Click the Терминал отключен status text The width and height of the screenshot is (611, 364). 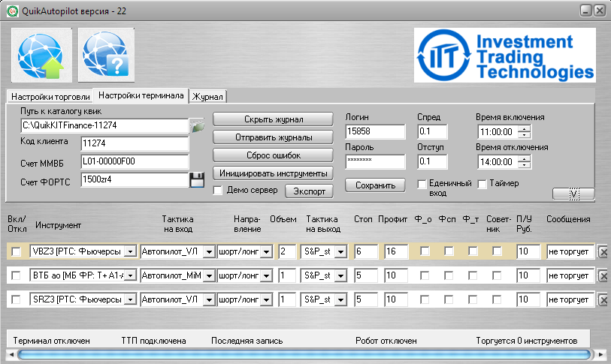click(x=51, y=341)
